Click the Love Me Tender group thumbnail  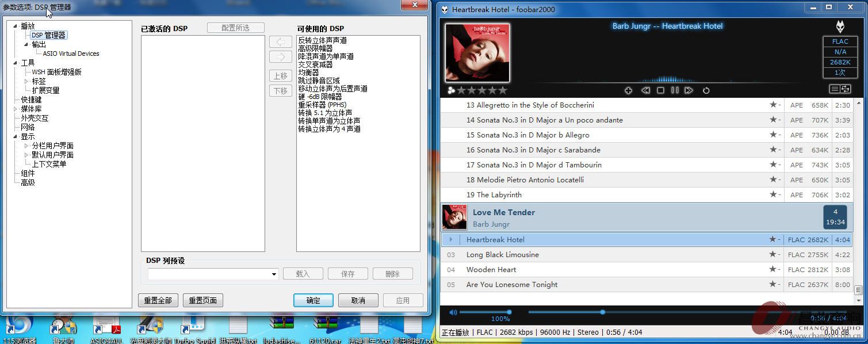[x=454, y=217]
